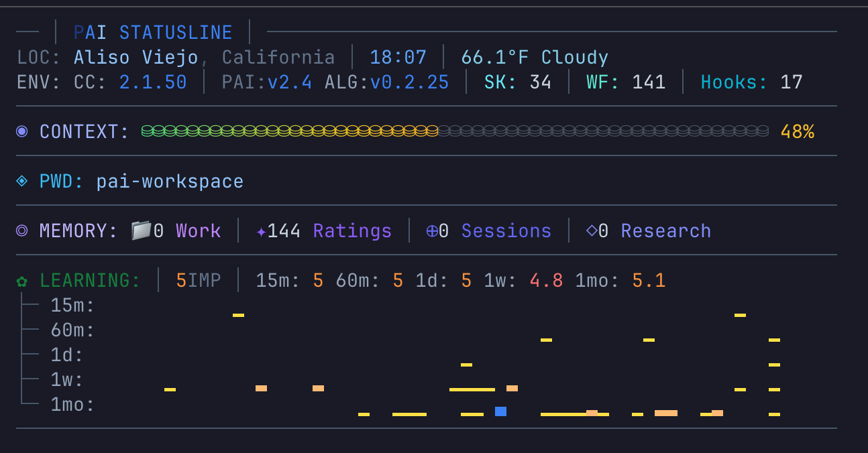
Task: Click the Aliso Viejo location text
Action: coord(136,58)
